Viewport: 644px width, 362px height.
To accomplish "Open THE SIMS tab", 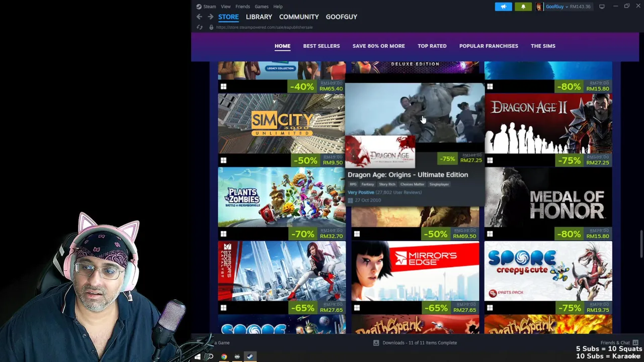I will coord(543,46).
